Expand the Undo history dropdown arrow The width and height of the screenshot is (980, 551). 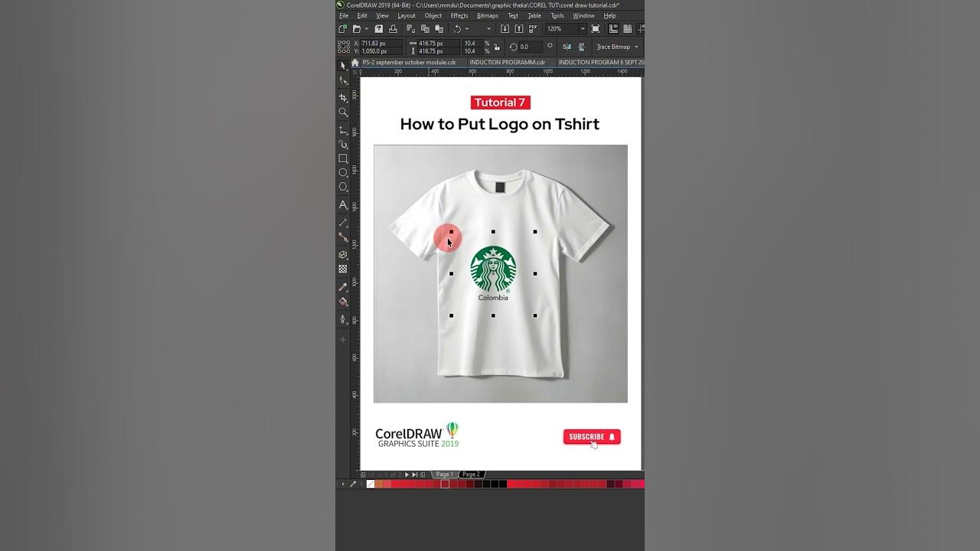pos(467,29)
